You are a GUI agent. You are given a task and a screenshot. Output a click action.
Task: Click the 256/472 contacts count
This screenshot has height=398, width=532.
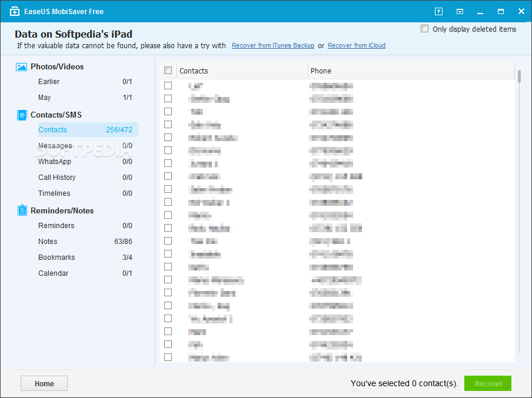119,130
